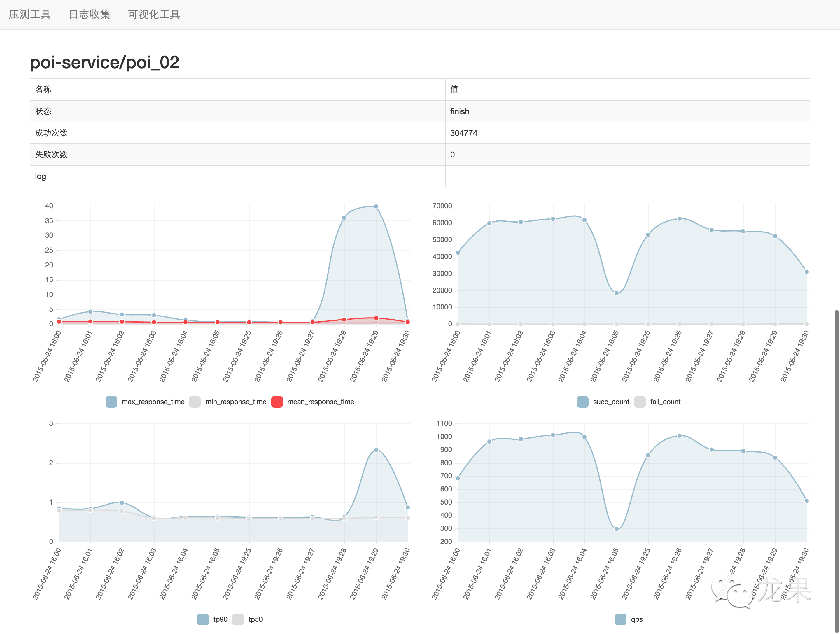Open the 日志收集 nav menu item
The width and height of the screenshot is (840, 634).
pos(89,14)
